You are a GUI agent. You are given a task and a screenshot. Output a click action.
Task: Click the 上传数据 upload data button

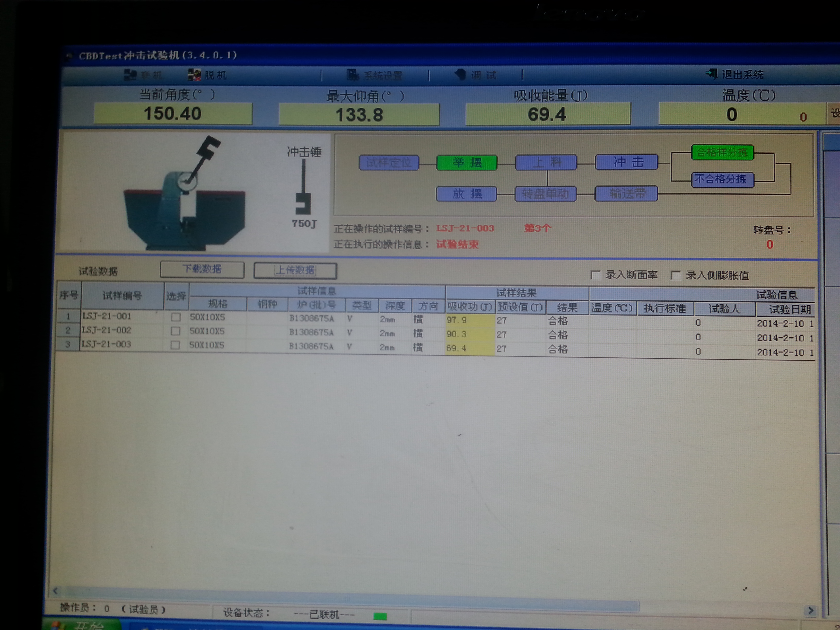click(x=295, y=270)
